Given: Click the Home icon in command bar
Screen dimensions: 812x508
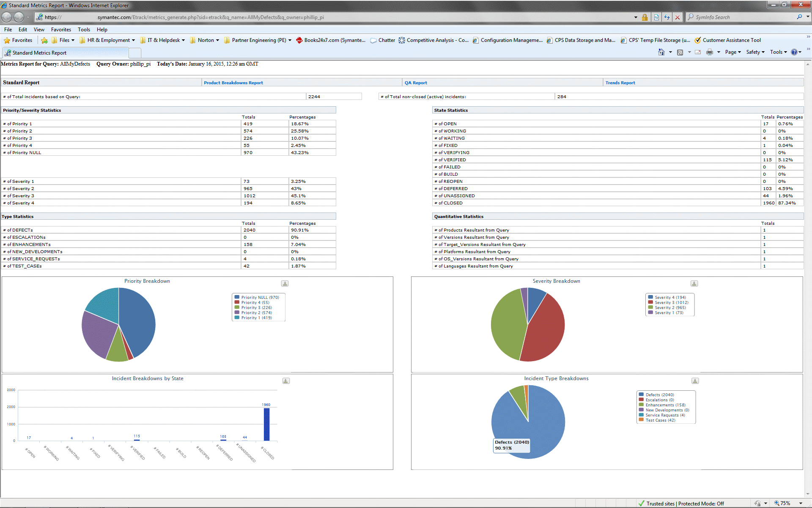Looking at the screenshot, I should tap(661, 52).
